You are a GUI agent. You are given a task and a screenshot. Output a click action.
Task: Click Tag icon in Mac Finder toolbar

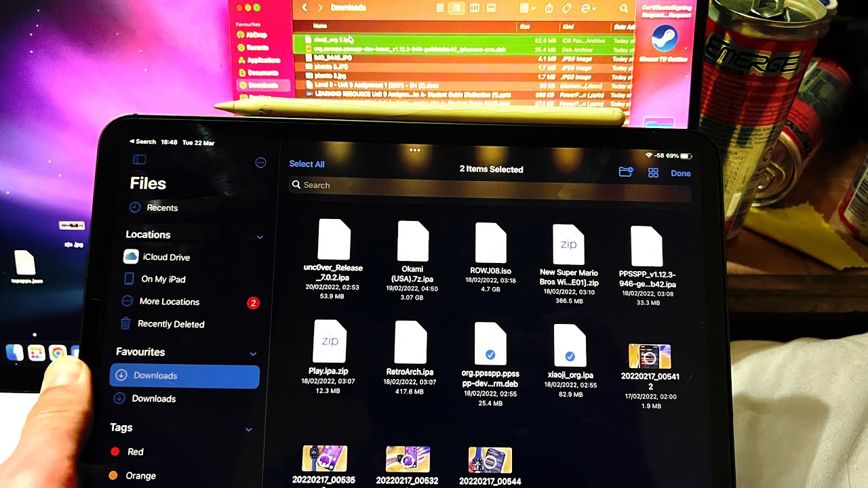point(567,8)
